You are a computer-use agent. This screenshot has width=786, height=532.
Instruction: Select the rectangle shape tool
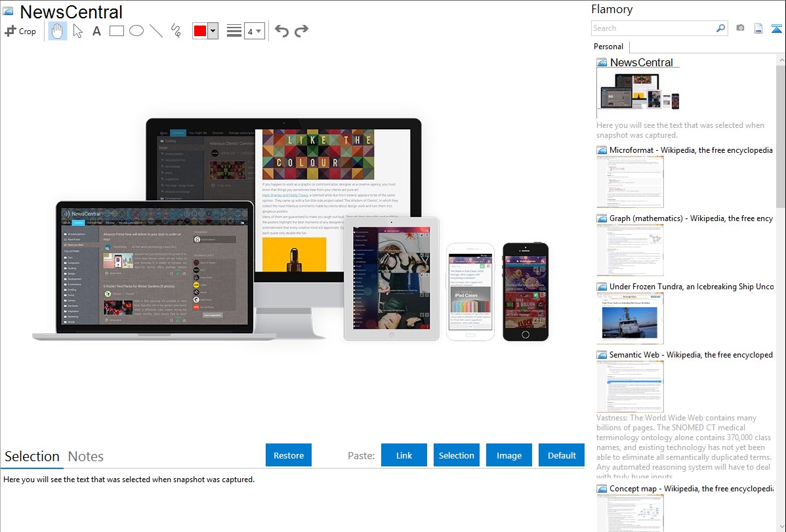pyautogui.click(x=116, y=31)
